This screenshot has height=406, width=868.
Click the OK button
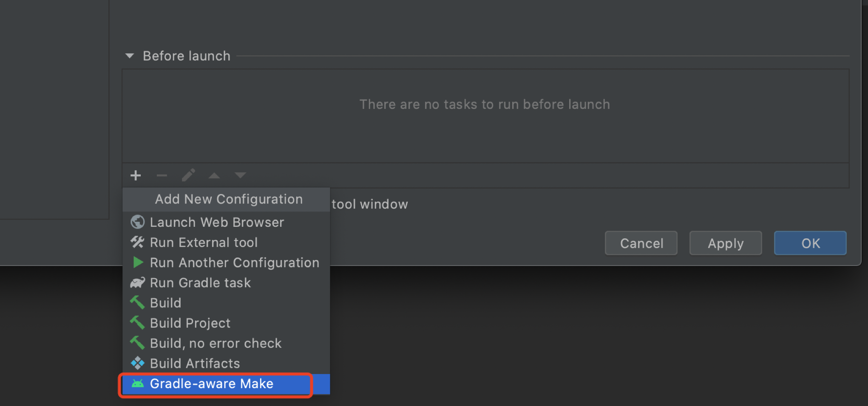click(810, 243)
